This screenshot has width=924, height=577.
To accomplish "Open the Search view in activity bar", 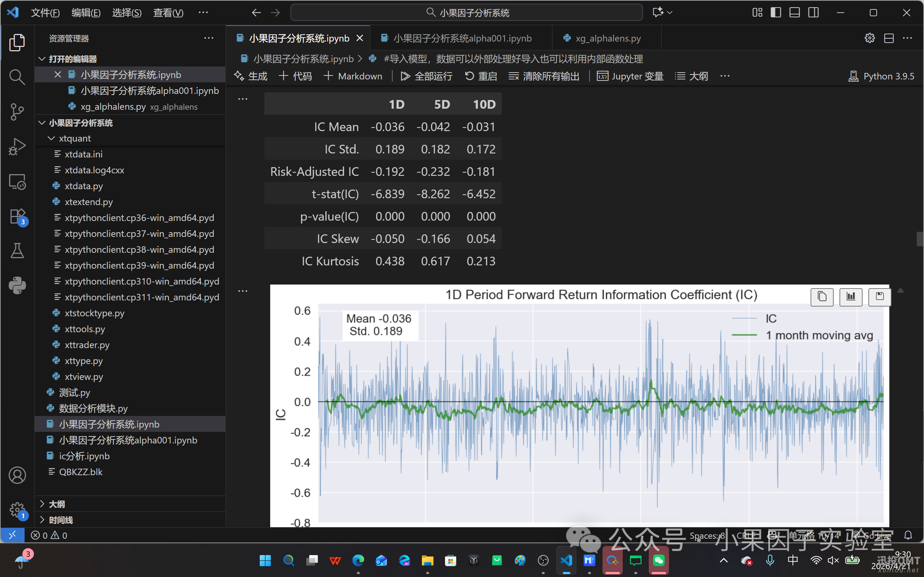I will [17, 77].
